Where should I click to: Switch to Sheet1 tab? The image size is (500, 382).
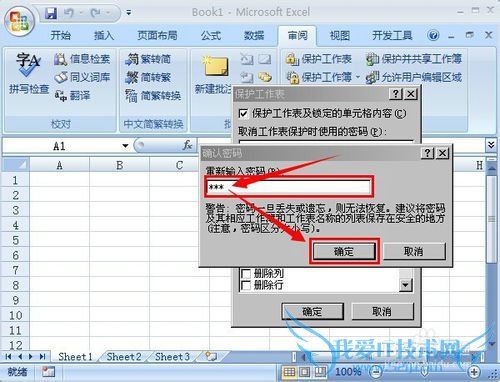click(75, 357)
